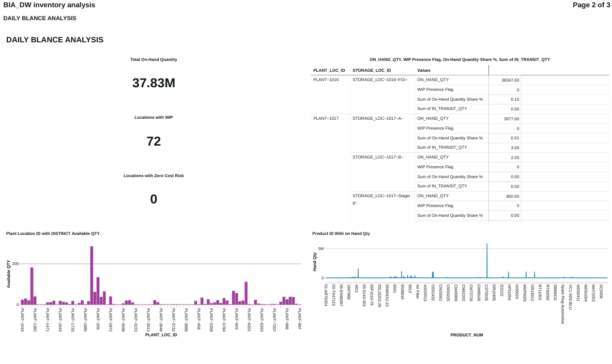This screenshot has height=364, width=612.
Task: Select the STORAGE_LOC_ID column header
Action: coord(371,70)
